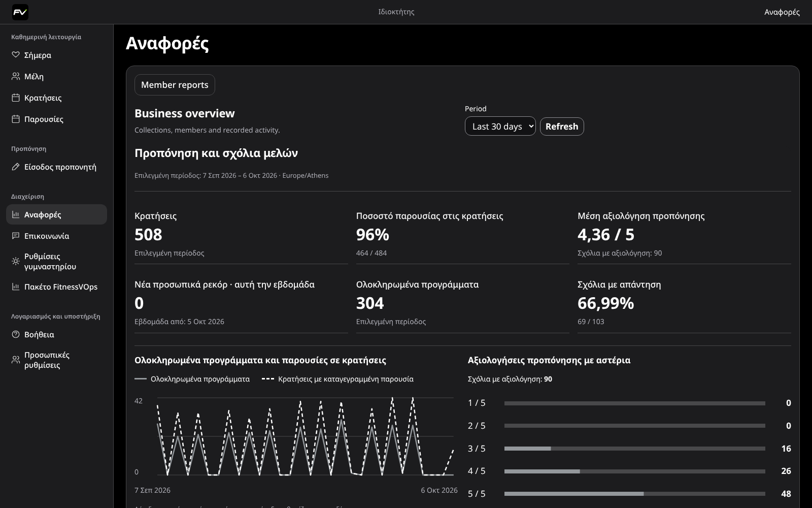812x508 pixels.
Task: Click the 3 / 5 rating progress bar
Action: coord(635,449)
